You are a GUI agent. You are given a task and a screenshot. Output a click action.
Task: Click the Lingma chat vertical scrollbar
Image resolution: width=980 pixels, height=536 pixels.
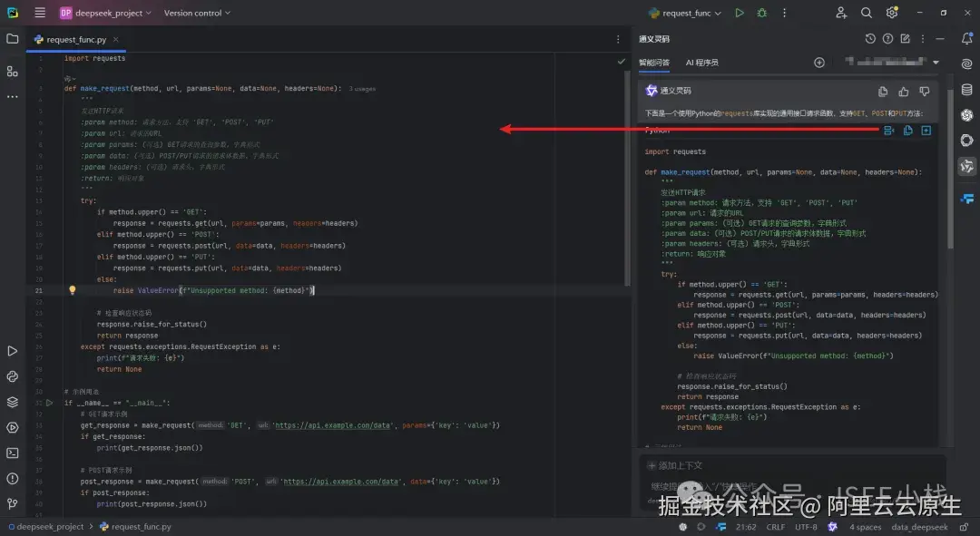pos(951,169)
